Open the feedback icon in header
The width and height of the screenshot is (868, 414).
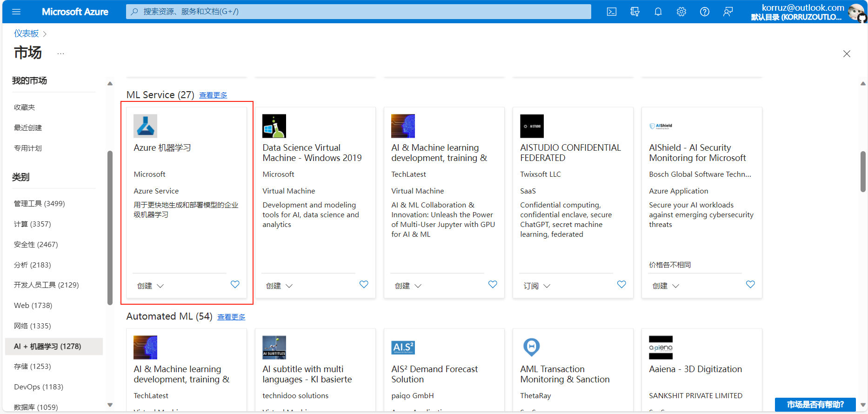[x=728, y=12]
